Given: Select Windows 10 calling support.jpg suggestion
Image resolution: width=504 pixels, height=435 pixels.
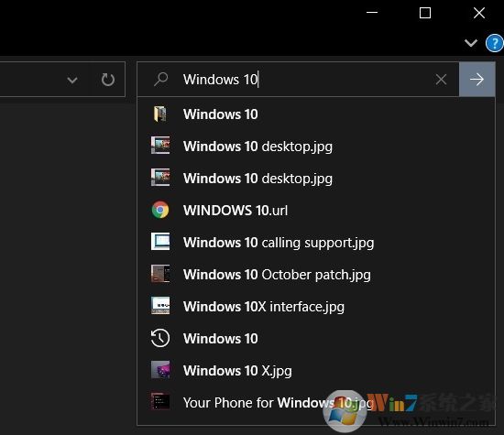Looking at the screenshot, I should click(316, 243).
